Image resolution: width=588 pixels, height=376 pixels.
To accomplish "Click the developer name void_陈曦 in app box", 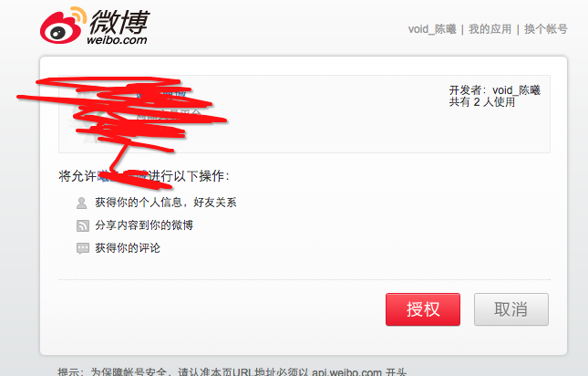I will pos(516,90).
